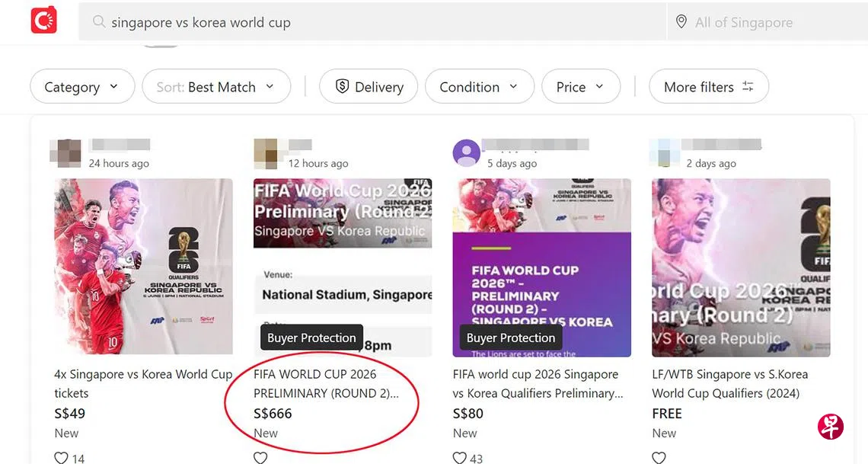
Task: Open National Stadium listing thumbnail
Action: click(343, 267)
